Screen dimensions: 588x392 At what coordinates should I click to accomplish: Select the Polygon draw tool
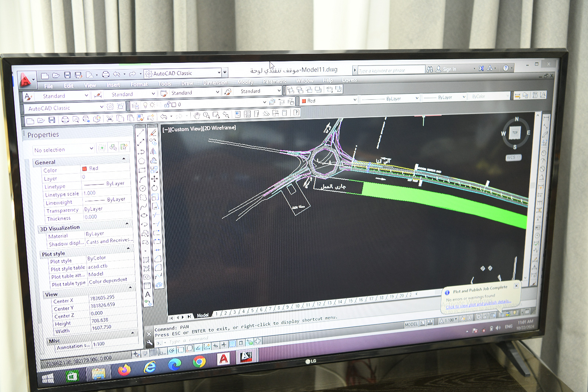tap(141, 161)
